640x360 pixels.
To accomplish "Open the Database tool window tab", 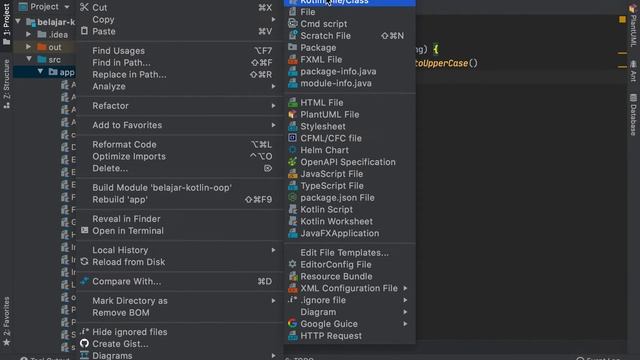I will coord(633,115).
